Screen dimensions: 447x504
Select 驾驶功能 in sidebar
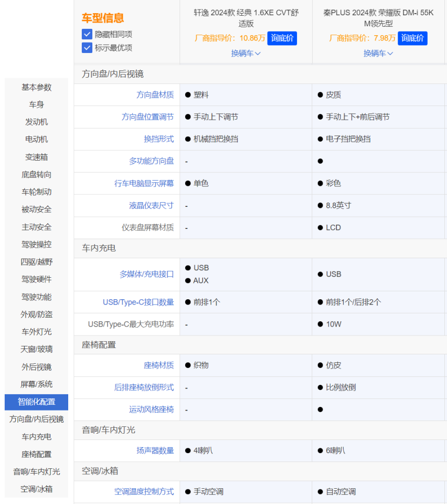coord(36,297)
